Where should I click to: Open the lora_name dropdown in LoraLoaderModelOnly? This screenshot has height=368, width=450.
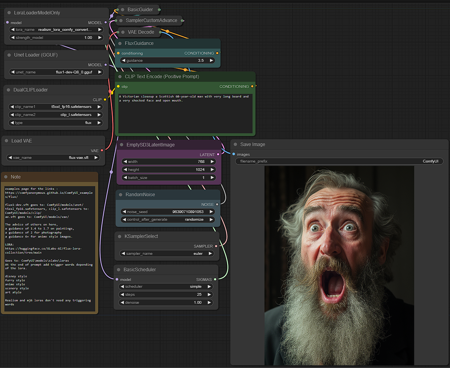coord(56,30)
